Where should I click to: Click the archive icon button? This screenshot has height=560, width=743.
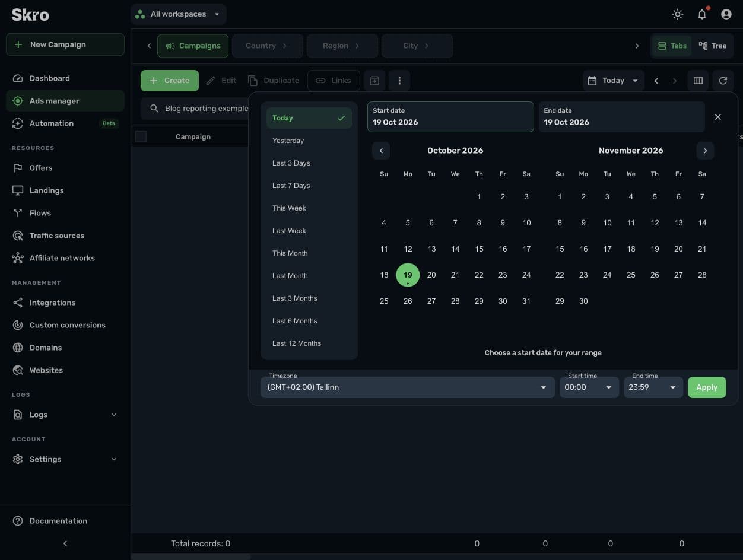pyautogui.click(x=375, y=81)
